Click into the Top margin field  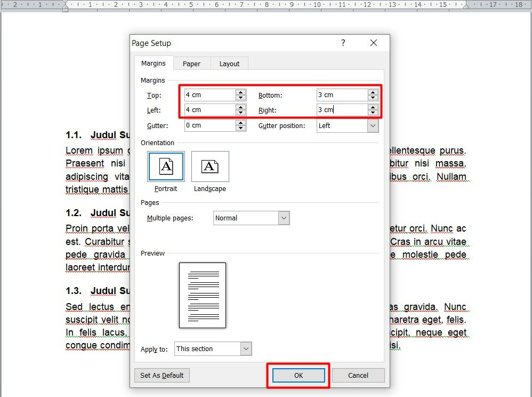pos(209,95)
